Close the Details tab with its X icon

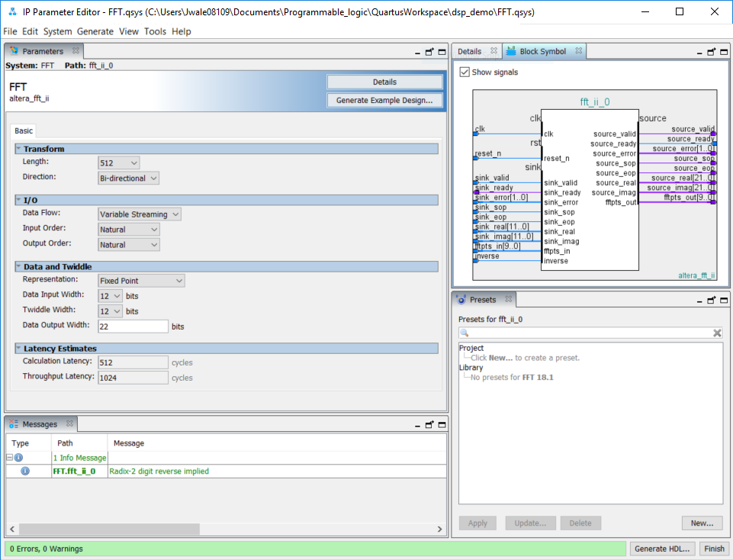pos(493,50)
